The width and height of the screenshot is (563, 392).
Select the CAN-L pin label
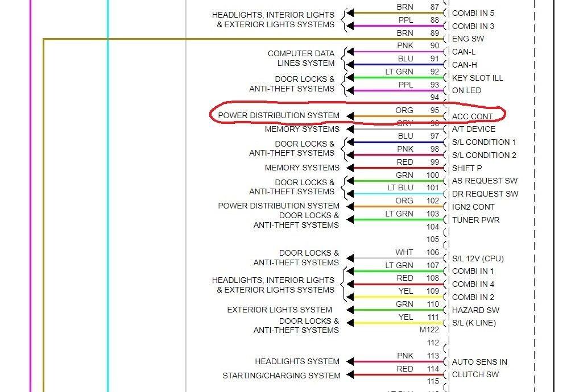tap(464, 52)
